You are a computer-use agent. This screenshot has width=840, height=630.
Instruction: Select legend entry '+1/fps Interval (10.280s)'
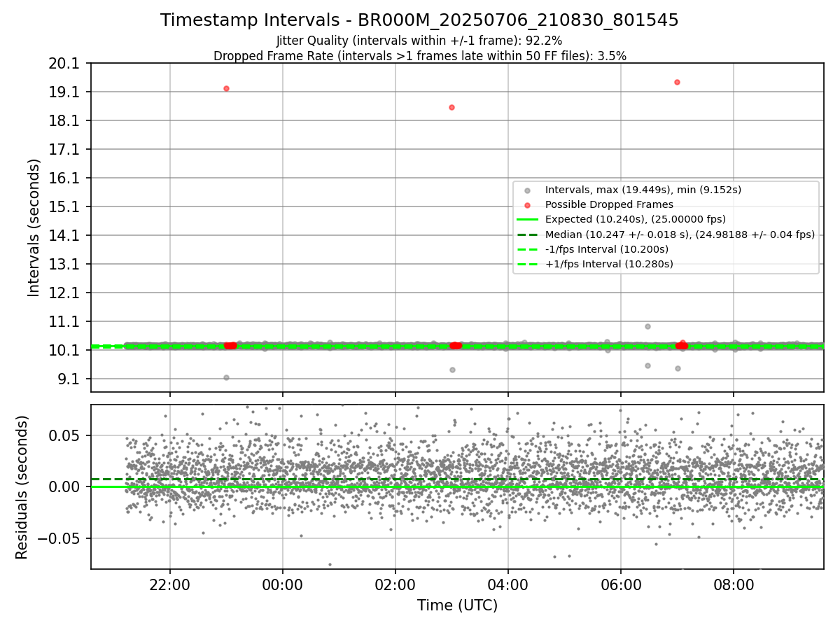(x=609, y=264)
